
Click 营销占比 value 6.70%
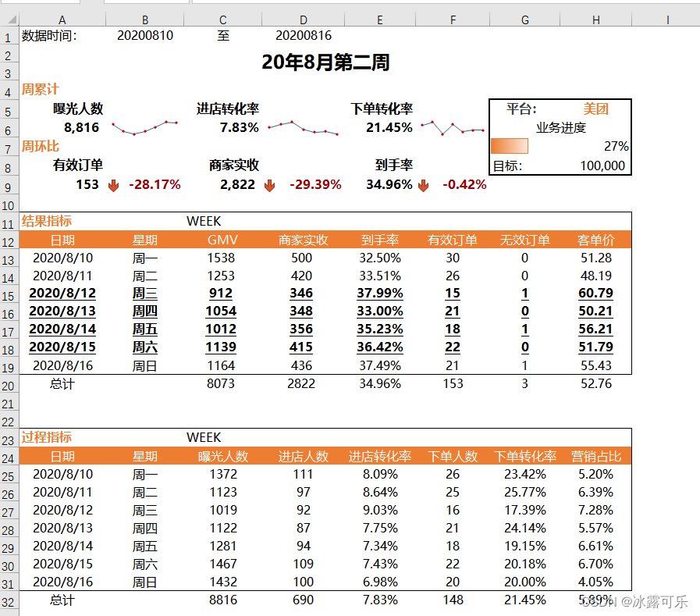(596, 564)
